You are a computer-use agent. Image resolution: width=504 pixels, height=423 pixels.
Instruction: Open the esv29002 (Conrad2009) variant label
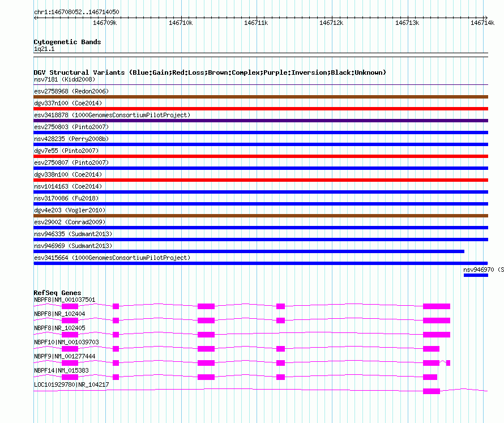pyautogui.click(x=70, y=222)
